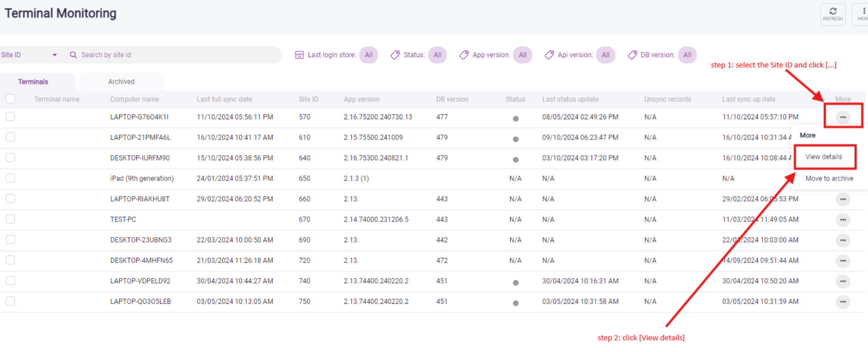Switch to the Archived tab
The width and height of the screenshot is (868, 352).
click(x=121, y=81)
